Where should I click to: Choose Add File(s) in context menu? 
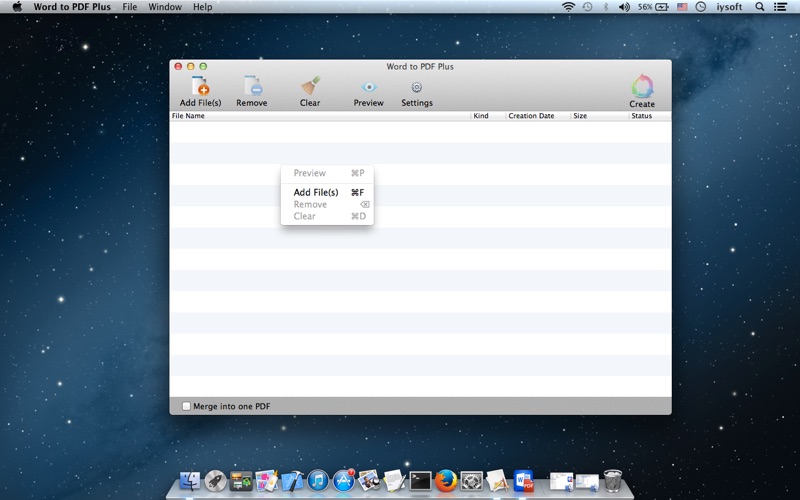[327, 192]
